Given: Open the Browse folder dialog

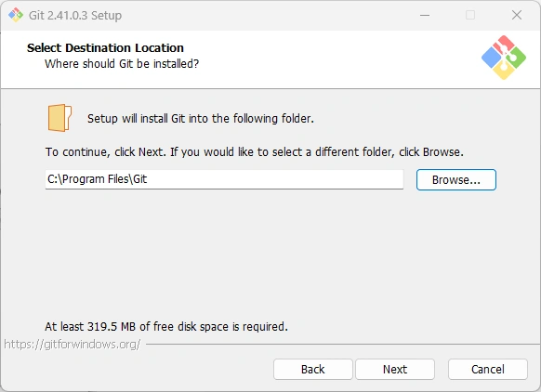Looking at the screenshot, I should (456, 179).
